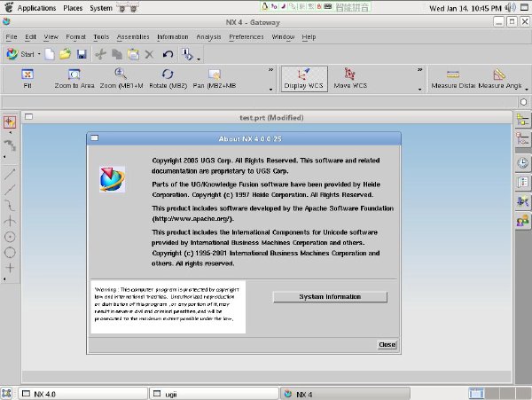Open the Tools menu

pos(101,36)
